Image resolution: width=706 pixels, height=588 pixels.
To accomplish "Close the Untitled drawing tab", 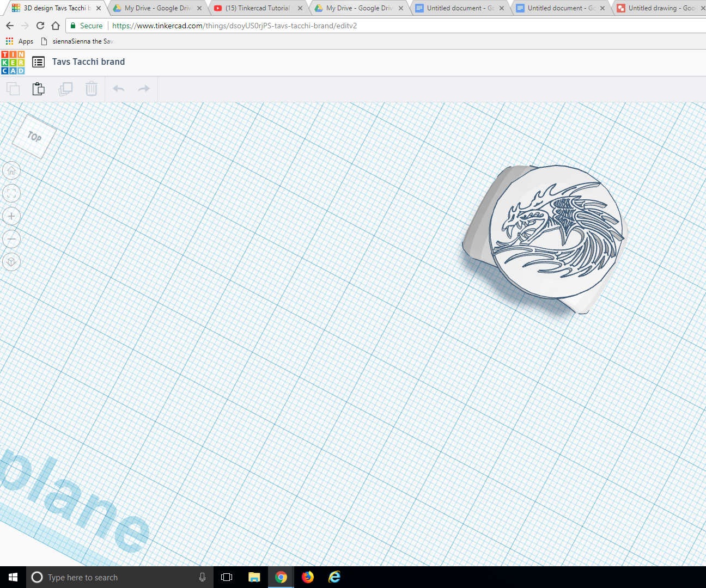I will [x=703, y=8].
